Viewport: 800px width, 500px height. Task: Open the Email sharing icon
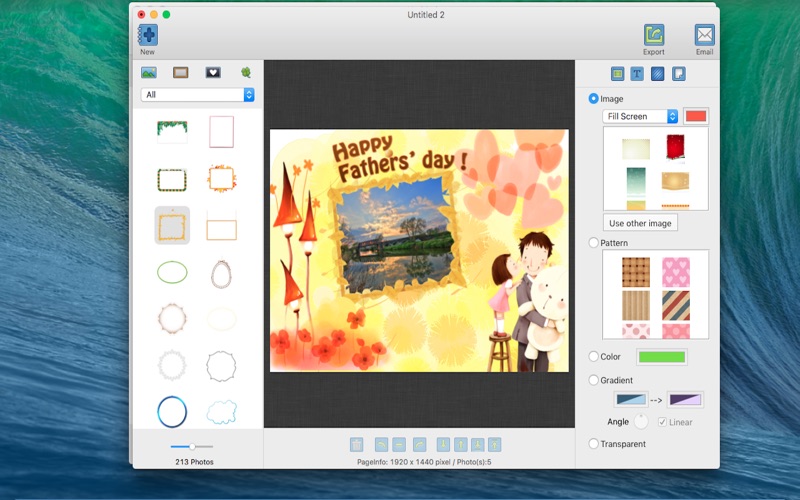704,35
